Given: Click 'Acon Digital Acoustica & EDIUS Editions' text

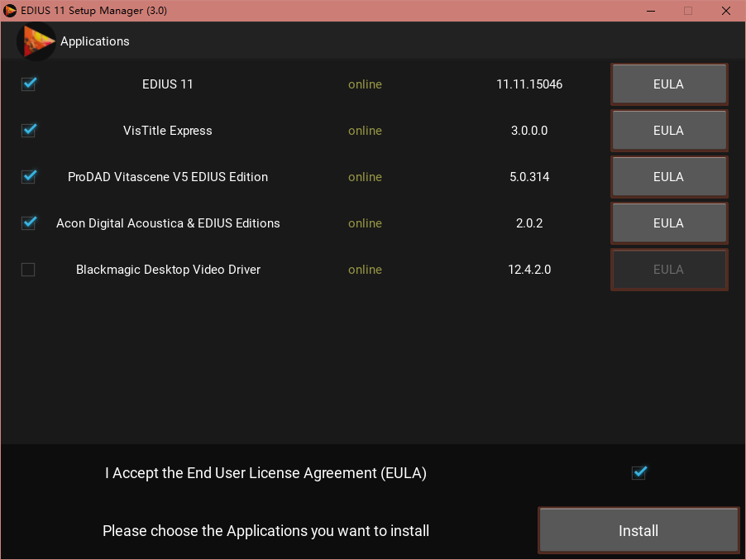Looking at the screenshot, I should point(168,223).
